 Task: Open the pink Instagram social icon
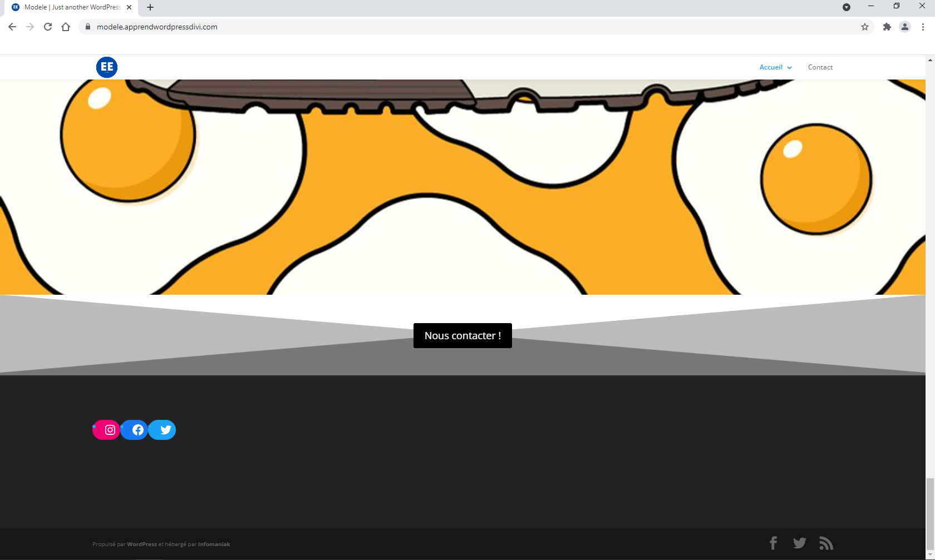coord(110,430)
